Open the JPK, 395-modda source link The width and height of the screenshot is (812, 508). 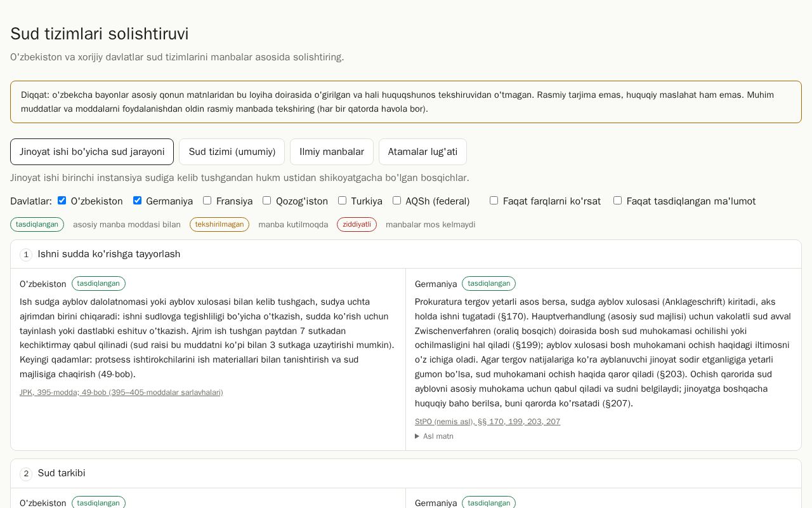click(x=121, y=392)
